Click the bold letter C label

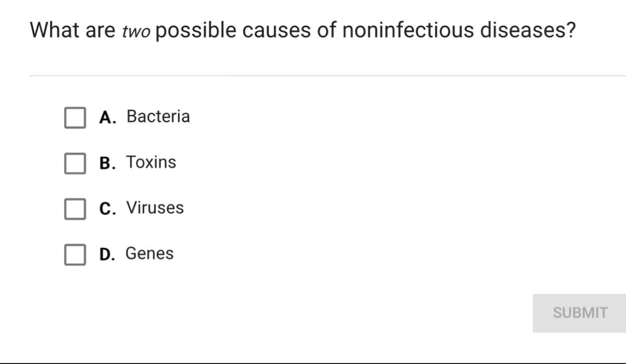[x=107, y=209]
